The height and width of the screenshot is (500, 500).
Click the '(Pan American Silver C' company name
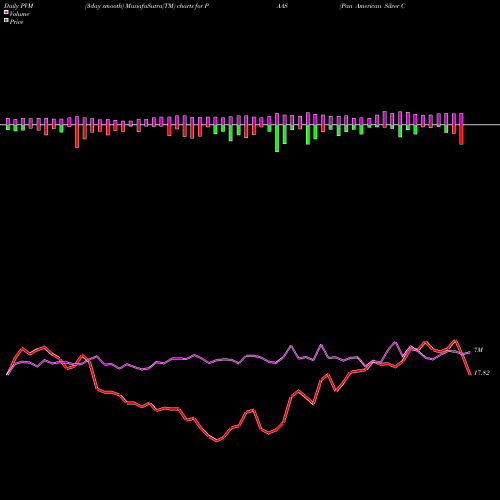pyautogui.click(x=372, y=6)
